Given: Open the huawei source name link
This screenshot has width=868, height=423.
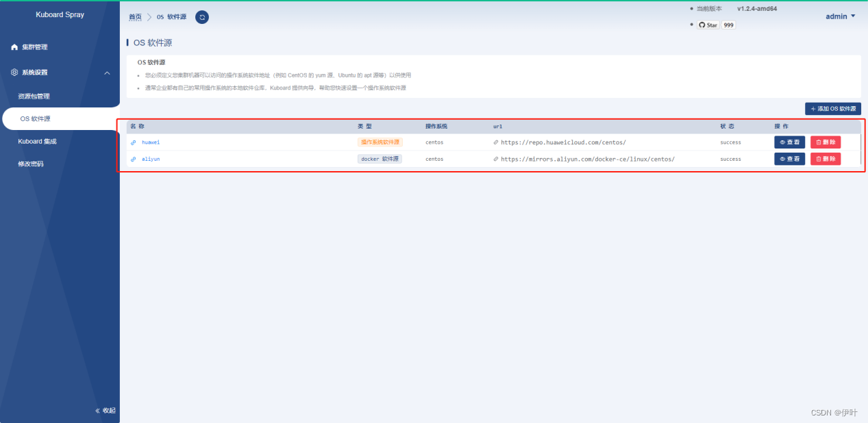Looking at the screenshot, I should tap(151, 142).
